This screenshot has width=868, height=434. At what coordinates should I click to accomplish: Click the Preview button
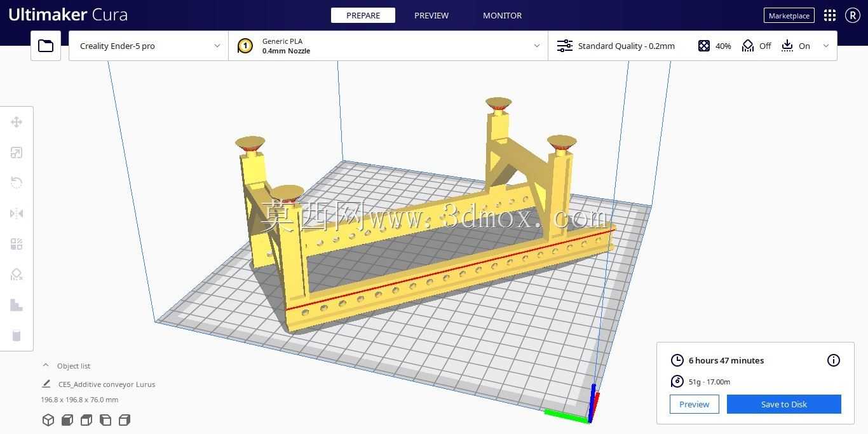click(695, 404)
